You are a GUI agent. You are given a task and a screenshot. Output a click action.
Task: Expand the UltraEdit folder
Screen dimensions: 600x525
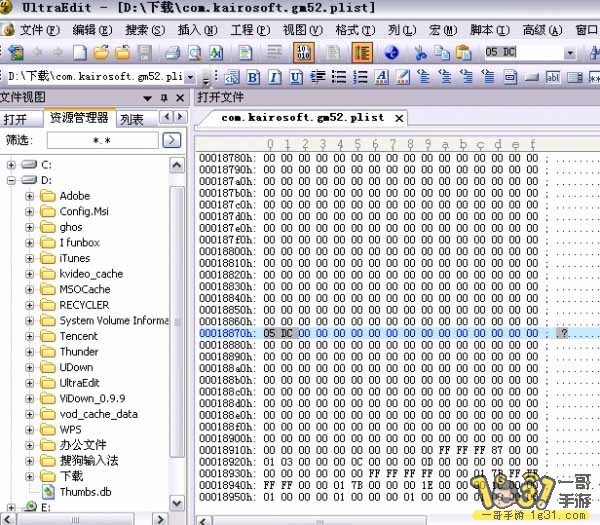click(29, 383)
